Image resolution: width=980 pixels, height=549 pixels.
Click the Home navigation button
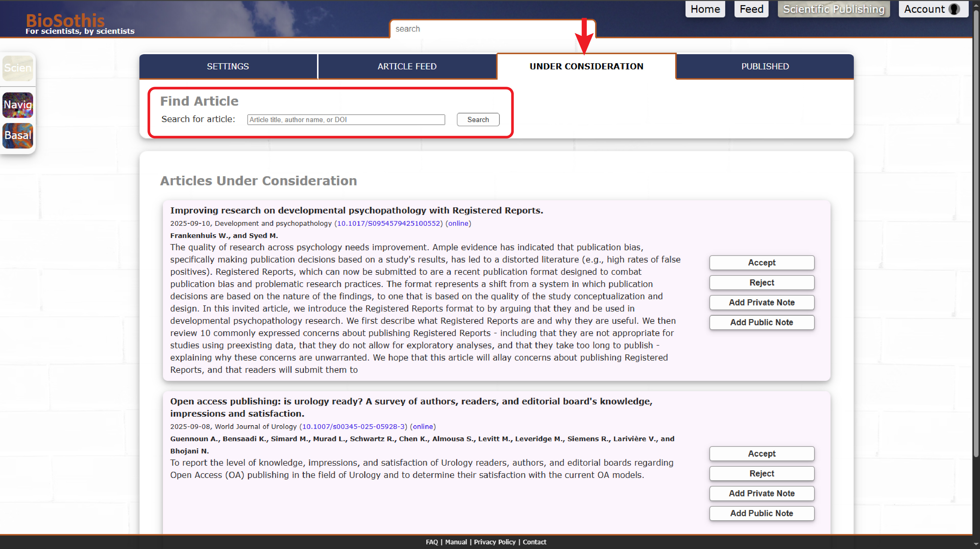click(705, 9)
